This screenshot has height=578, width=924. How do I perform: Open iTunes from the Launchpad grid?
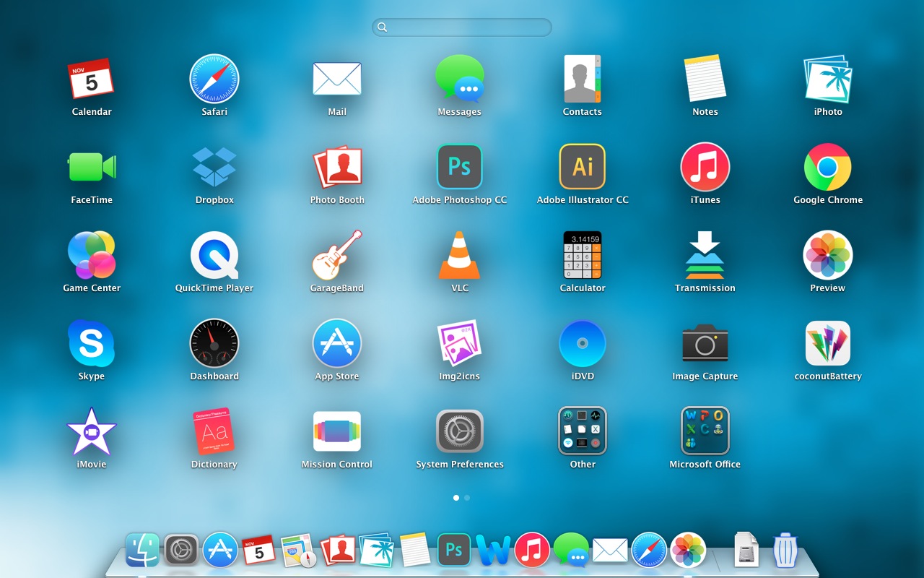705,168
